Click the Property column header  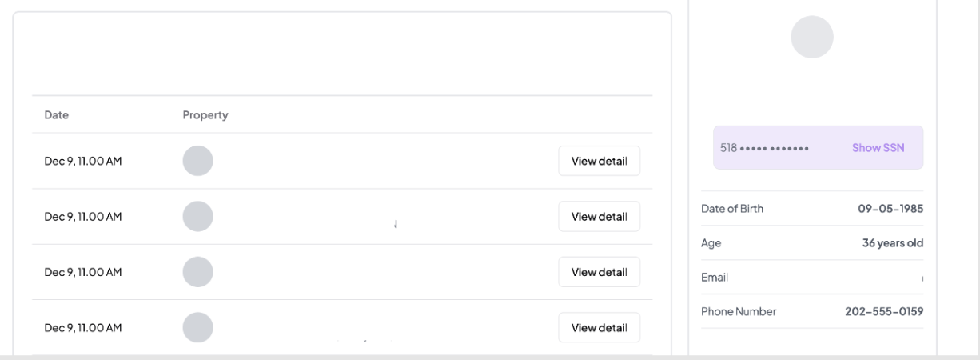(205, 115)
